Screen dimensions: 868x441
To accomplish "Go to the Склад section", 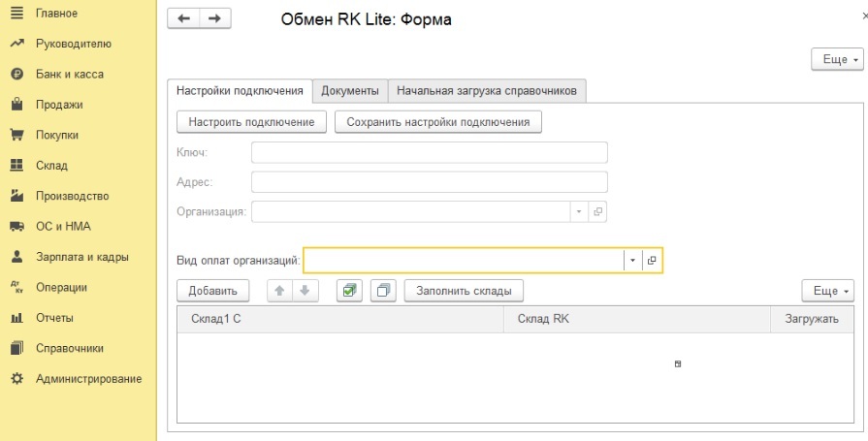I will tap(51, 166).
